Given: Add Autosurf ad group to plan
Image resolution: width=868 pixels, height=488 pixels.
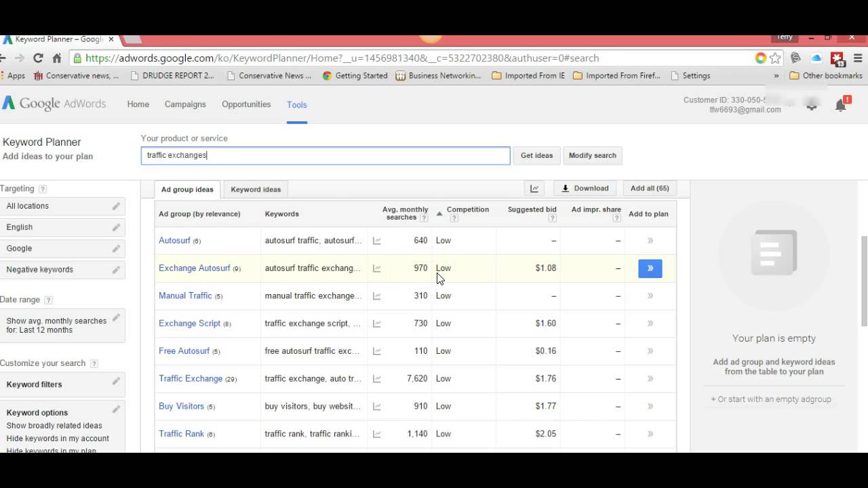Looking at the screenshot, I should click(x=650, y=241).
